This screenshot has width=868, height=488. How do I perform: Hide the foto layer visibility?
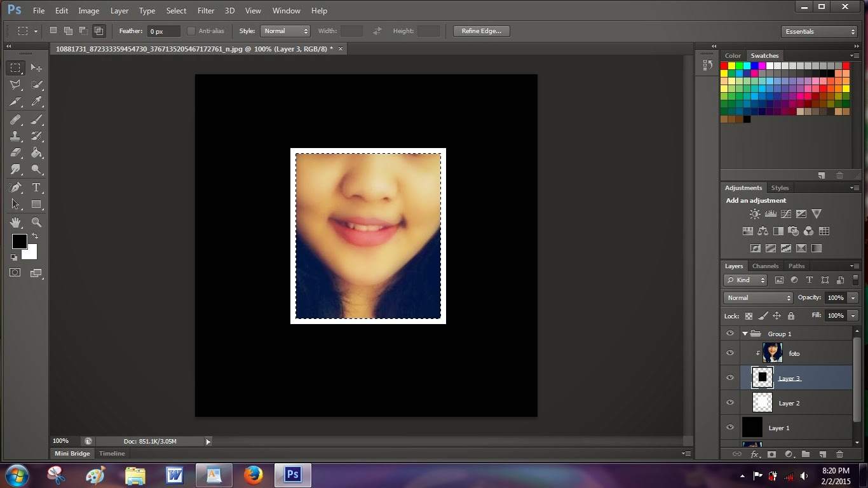coord(729,353)
